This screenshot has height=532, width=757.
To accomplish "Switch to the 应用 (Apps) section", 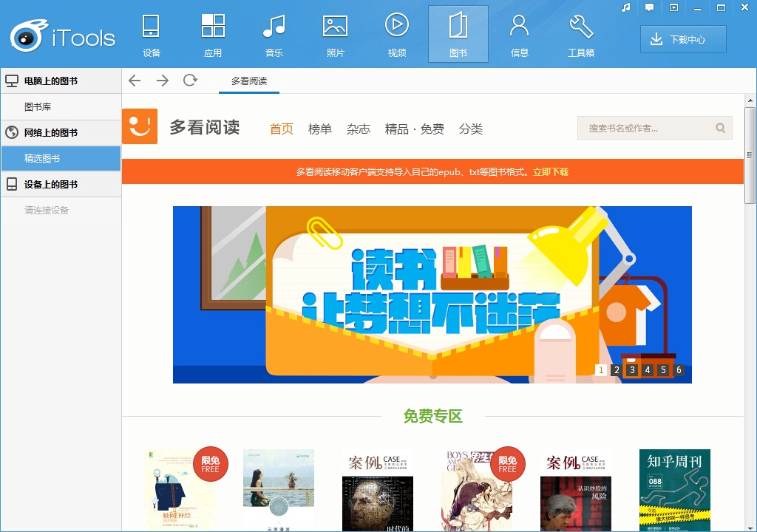I will pos(212,34).
